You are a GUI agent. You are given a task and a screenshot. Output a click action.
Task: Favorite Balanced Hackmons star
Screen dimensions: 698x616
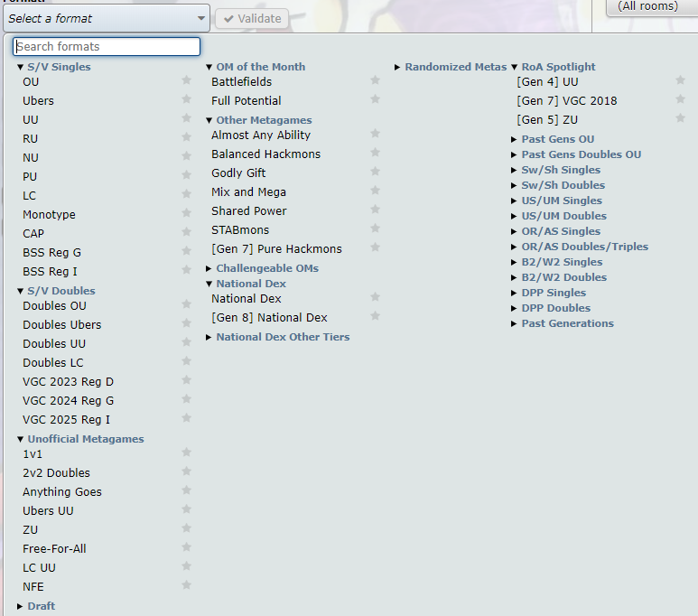coord(376,153)
